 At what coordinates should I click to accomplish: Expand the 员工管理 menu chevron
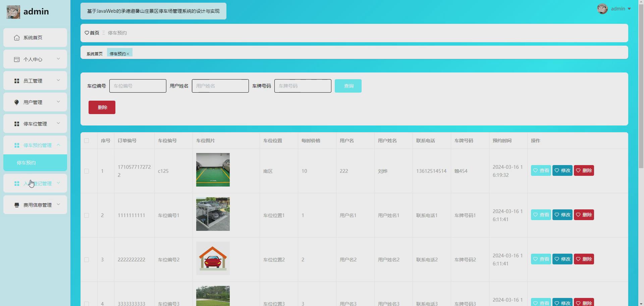58,80
